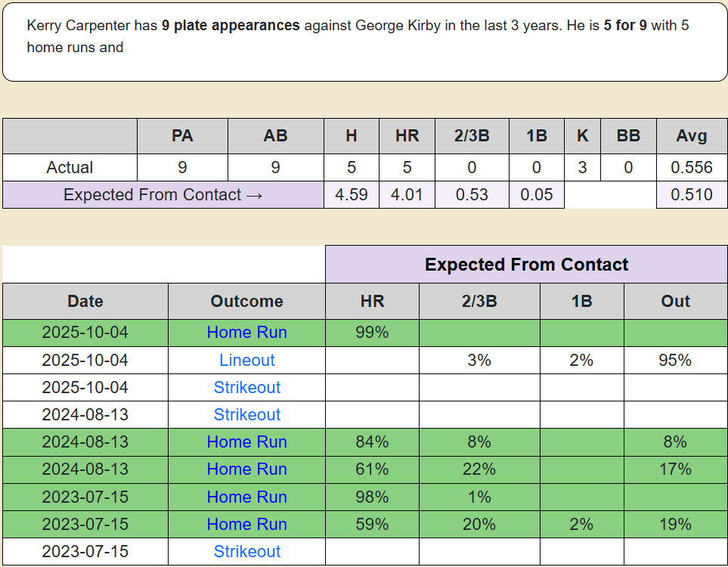Select the Home Run link with 84% HR

[x=246, y=442]
